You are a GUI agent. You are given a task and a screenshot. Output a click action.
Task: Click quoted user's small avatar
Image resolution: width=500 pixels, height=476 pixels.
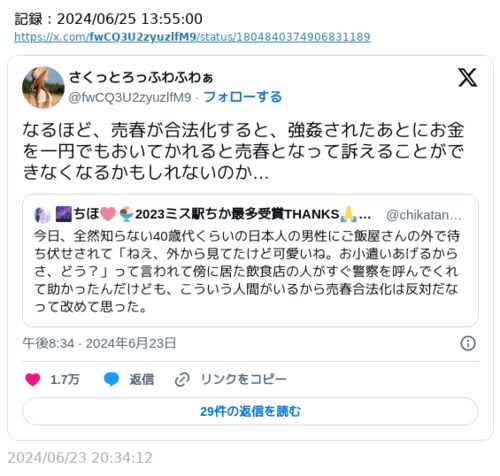click(x=43, y=215)
